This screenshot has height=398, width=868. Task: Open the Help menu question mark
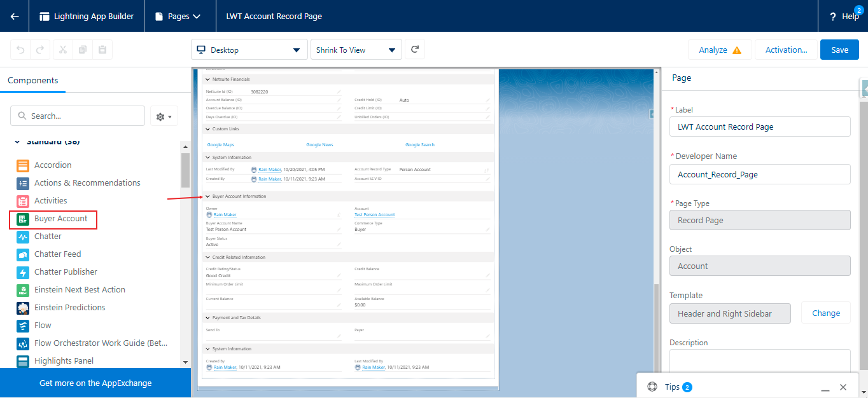pyautogui.click(x=832, y=17)
